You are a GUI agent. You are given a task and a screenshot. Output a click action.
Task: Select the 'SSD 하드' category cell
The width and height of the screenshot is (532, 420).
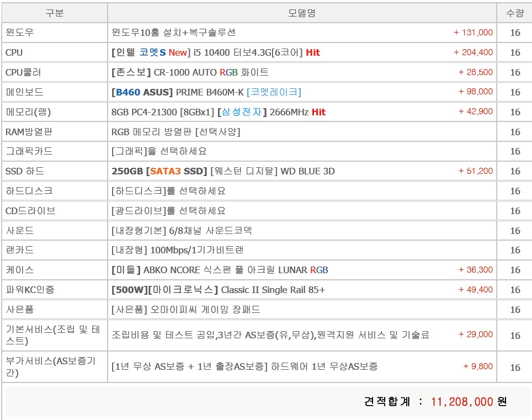(55, 171)
